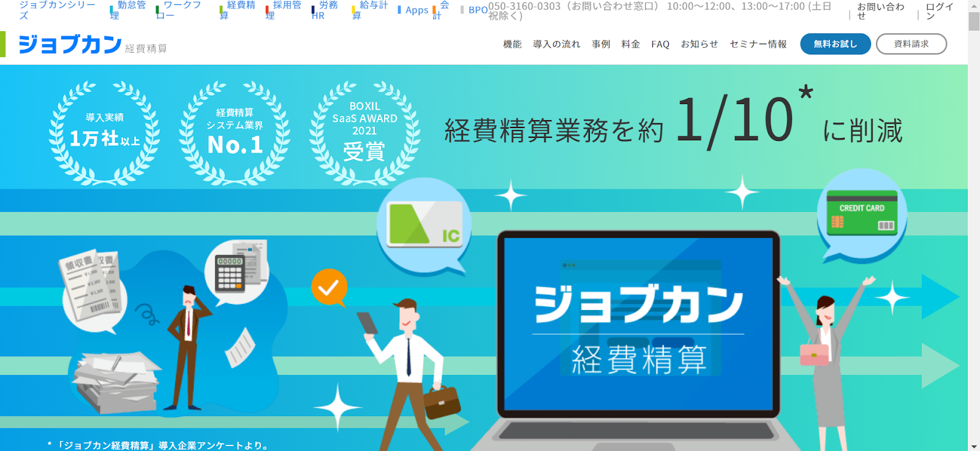Click the CREDIT CARD bubble icon
Screen dimensions: 980x451
click(861, 216)
